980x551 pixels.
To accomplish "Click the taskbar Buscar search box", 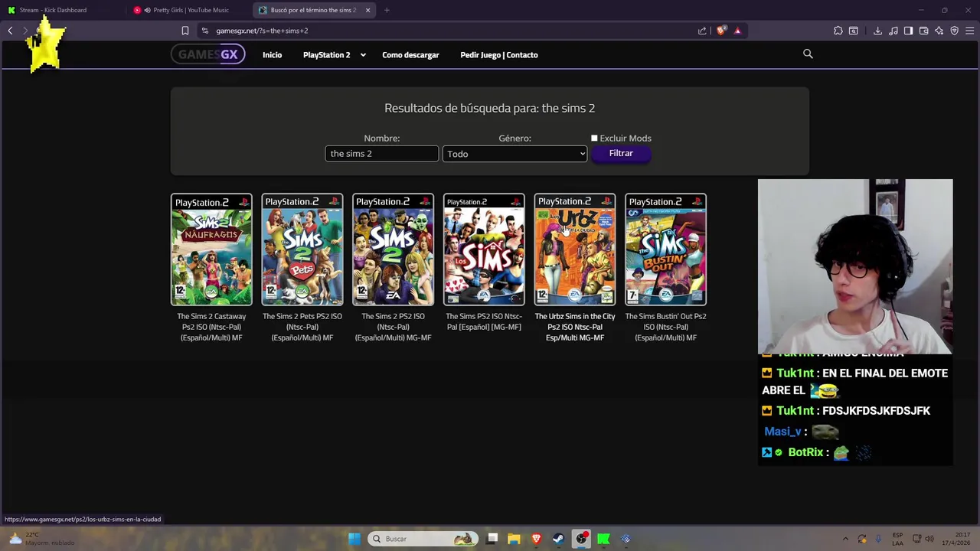I will (x=423, y=539).
